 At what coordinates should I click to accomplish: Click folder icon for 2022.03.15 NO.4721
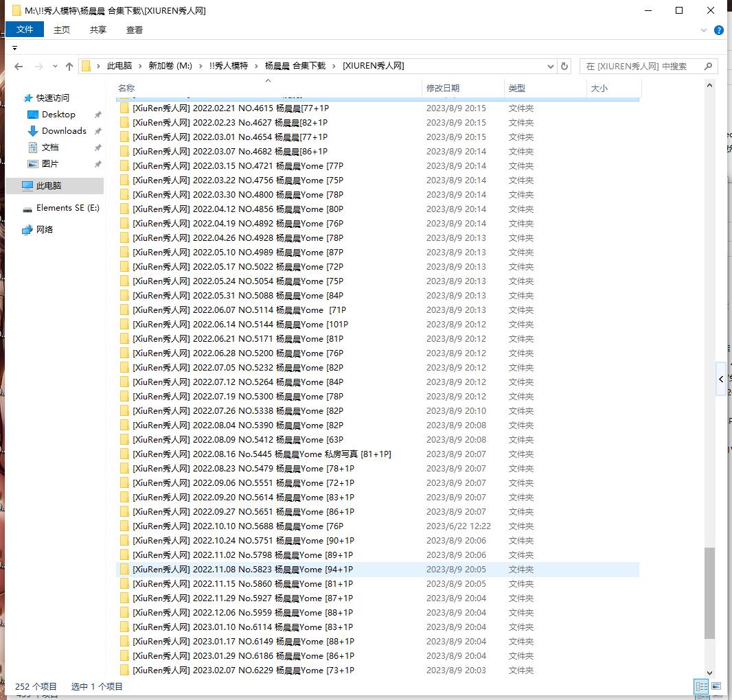click(124, 165)
